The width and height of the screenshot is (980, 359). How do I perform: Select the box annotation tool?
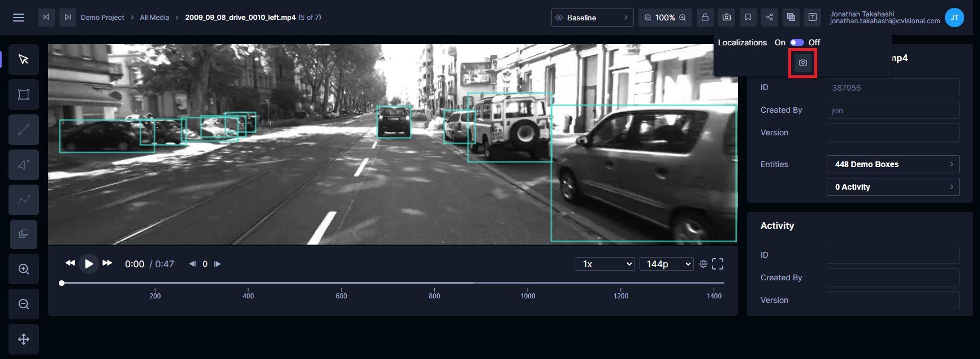pos(24,95)
